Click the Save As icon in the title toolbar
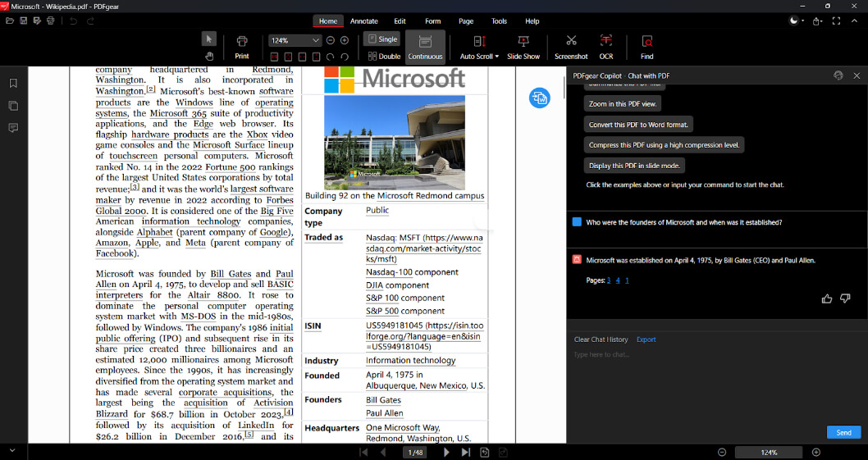 (x=37, y=21)
